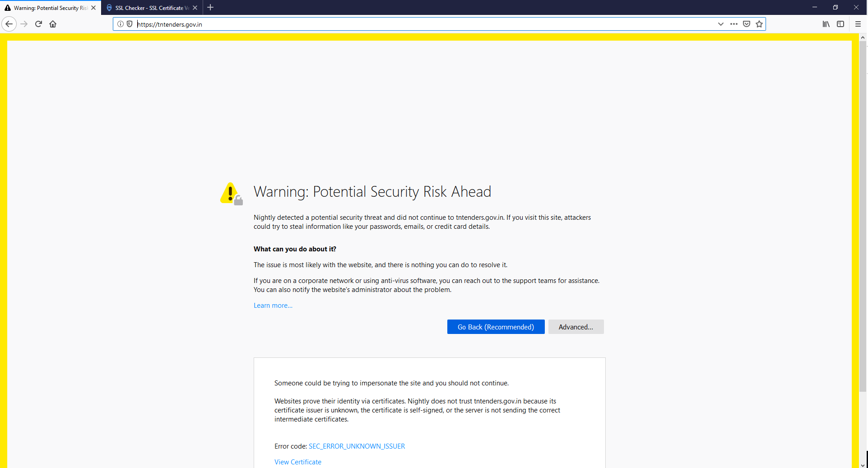Save this page to Pocket

click(747, 24)
